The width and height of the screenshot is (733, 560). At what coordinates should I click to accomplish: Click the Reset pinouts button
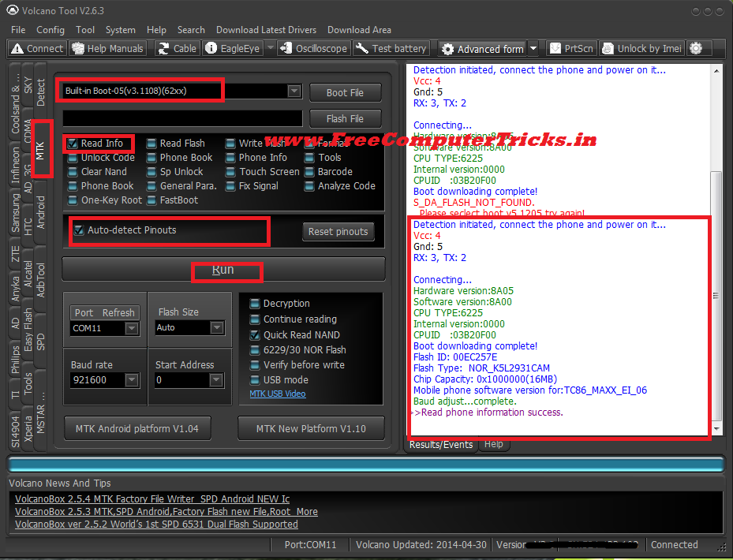pos(338,231)
